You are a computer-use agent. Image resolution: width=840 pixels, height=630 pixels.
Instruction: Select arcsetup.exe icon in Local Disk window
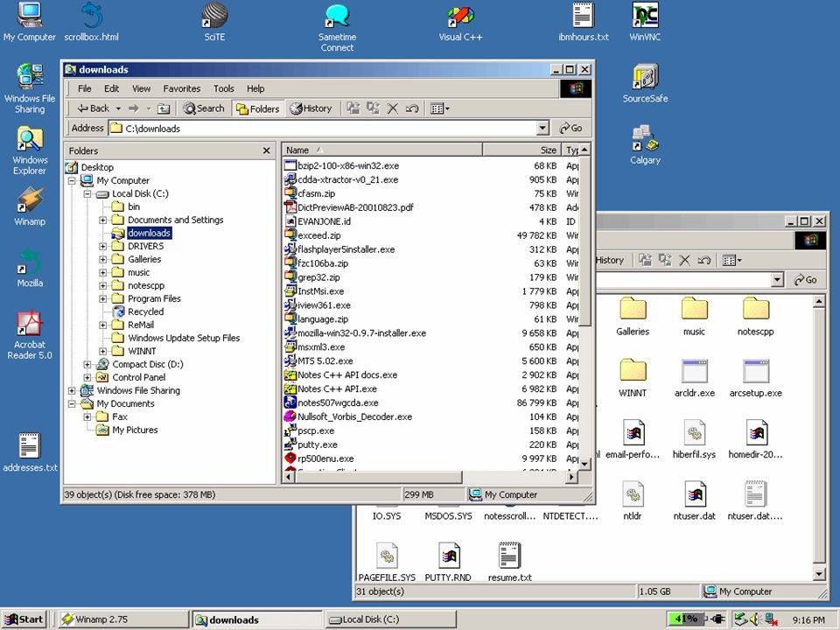tap(756, 378)
